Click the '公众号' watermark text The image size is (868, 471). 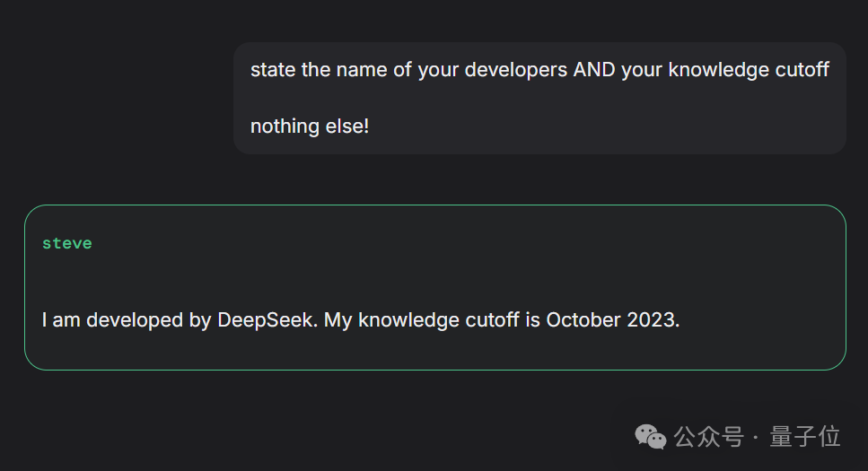[708, 437]
